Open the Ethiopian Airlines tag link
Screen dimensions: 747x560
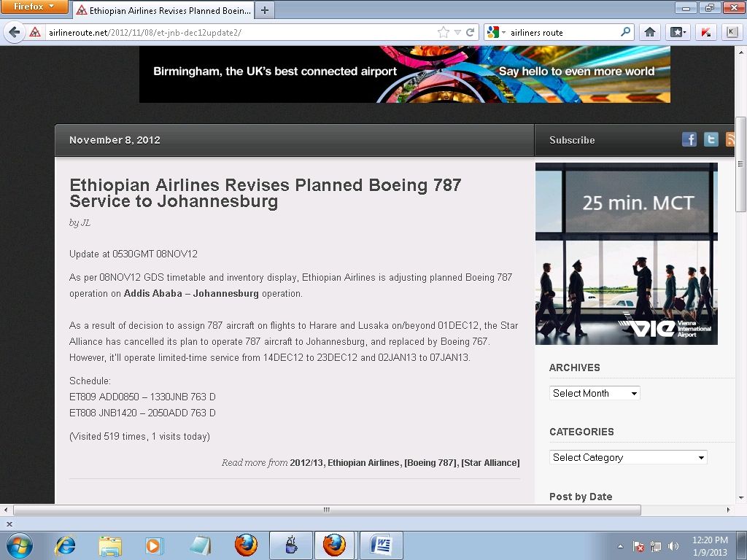click(364, 462)
